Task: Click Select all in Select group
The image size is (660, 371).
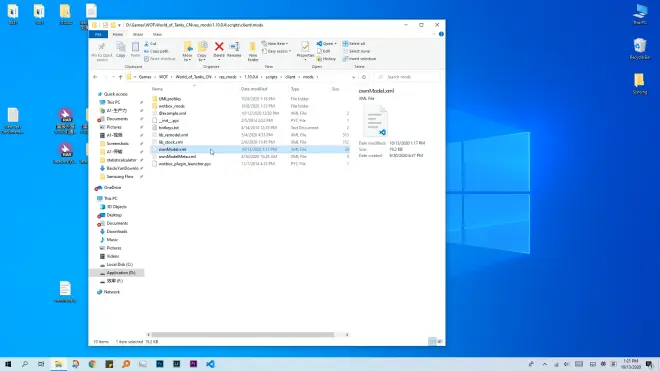Action: click(354, 43)
